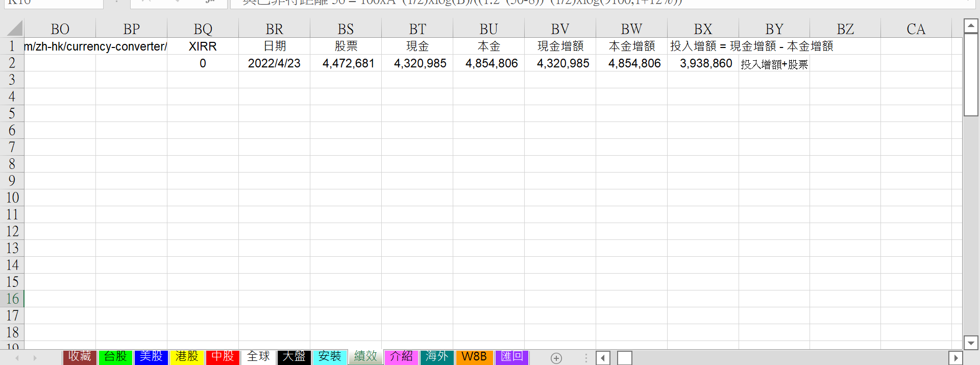Select the W8B sheet tab

pos(474,357)
